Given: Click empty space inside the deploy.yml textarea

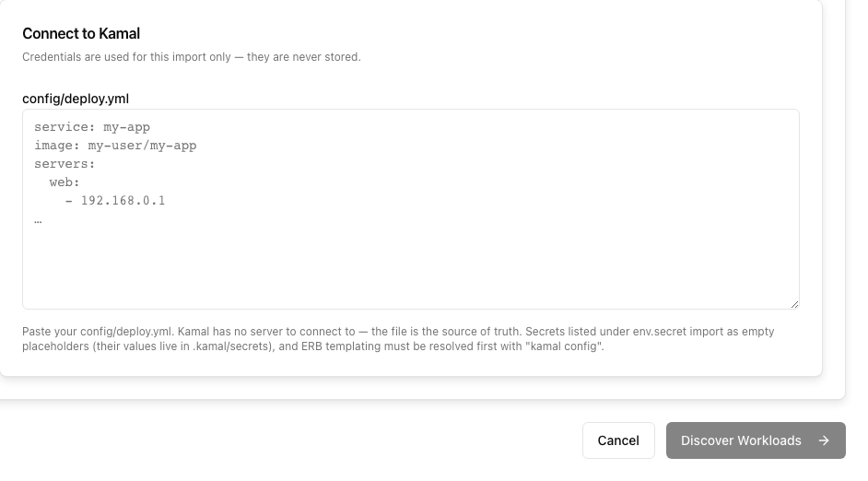Looking at the screenshot, I should point(411,265).
